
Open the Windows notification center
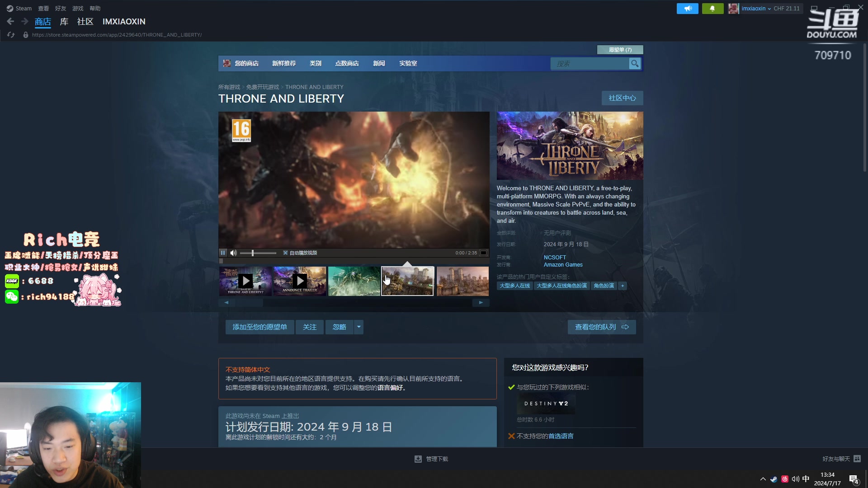[x=854, y=479]
